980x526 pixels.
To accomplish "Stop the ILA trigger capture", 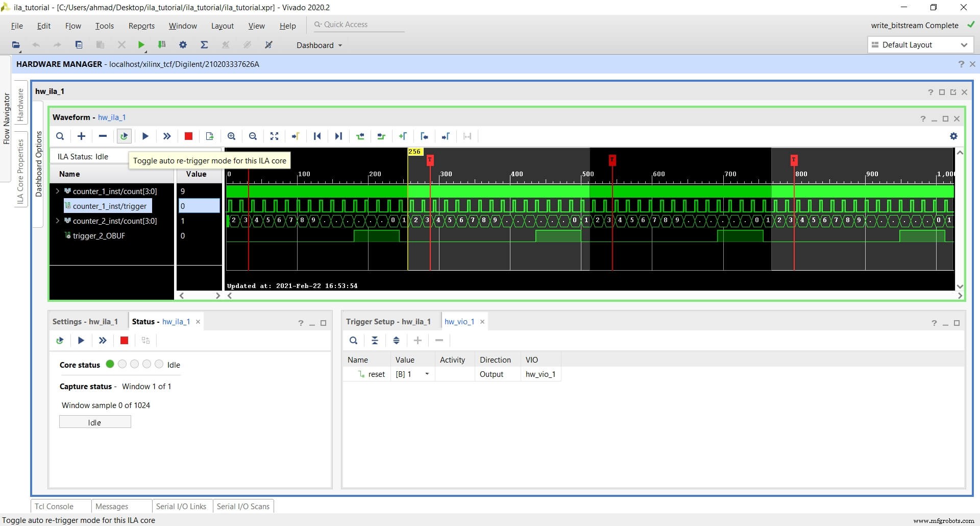I will click(x=188, y=136).
